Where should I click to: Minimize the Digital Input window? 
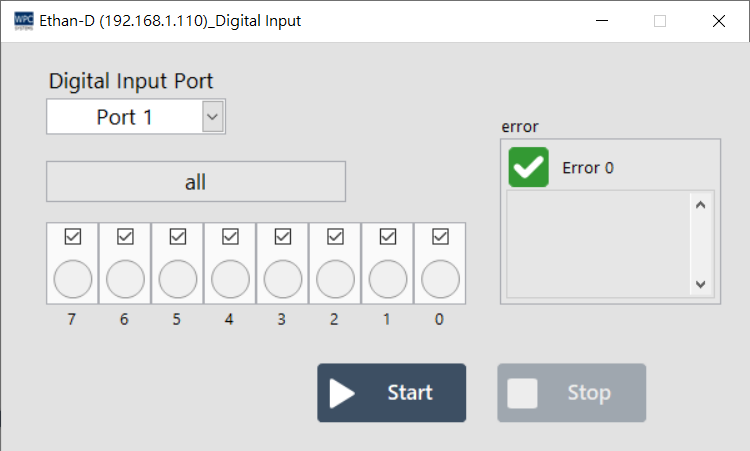(x=601, y=21)
